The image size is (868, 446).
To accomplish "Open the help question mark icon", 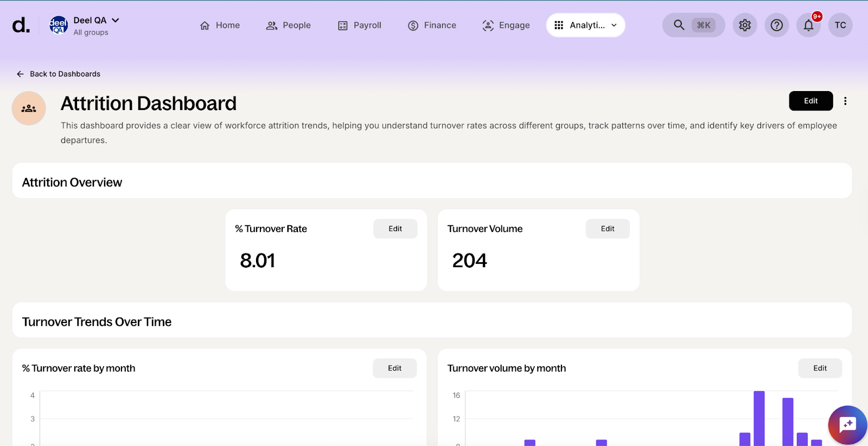I will [x=776, y=25].
